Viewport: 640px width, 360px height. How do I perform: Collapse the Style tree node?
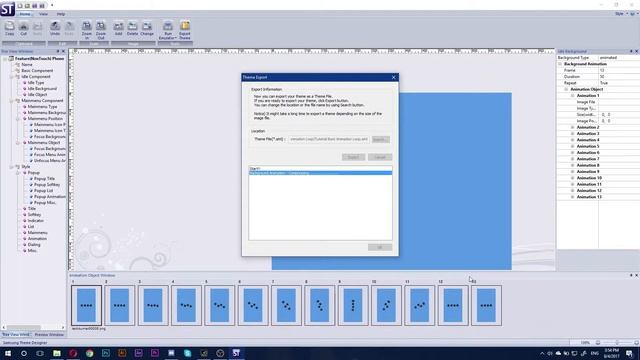pos(11,167)
